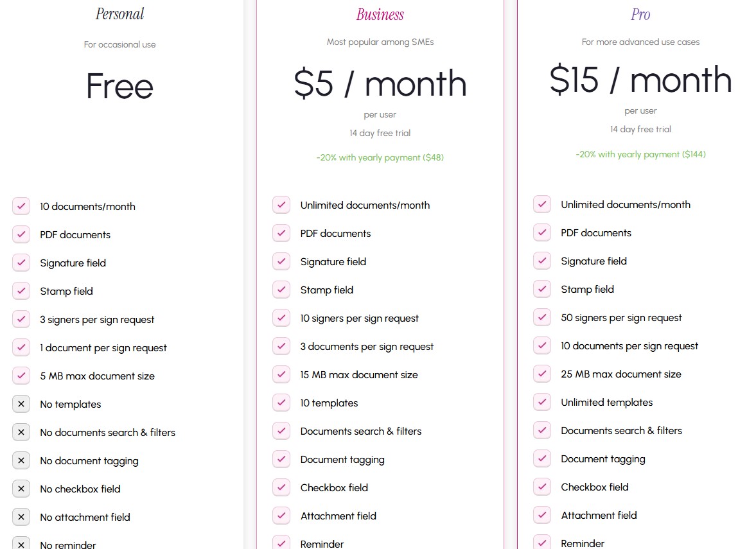The height and width of the screenshot is (549, 756).
Task: Click the checkmark next to "15 MB max document size"
Action: pos(281,374)
